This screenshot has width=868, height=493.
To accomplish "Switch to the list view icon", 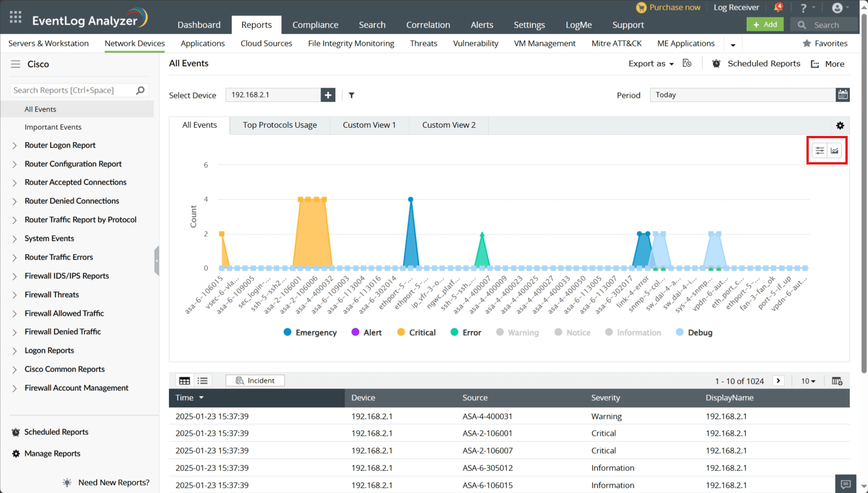I will click(x=203, y=381).
